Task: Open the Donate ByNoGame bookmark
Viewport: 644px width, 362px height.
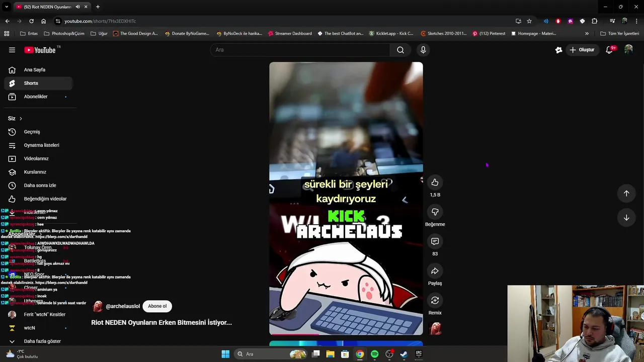Action: (x=187, y=34)
